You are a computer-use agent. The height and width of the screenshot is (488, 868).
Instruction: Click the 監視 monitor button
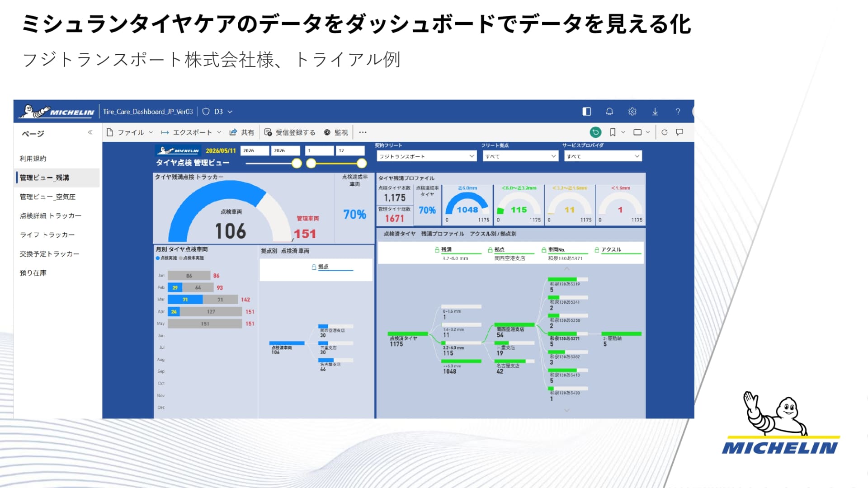pyautogui.click(x=336, y=132)
